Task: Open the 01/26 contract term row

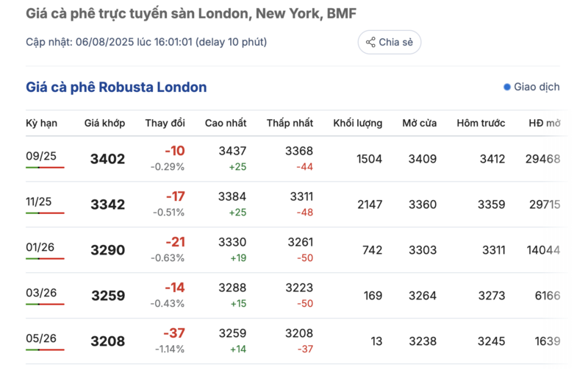Action: pyautogui.click(x=296, y=250)
